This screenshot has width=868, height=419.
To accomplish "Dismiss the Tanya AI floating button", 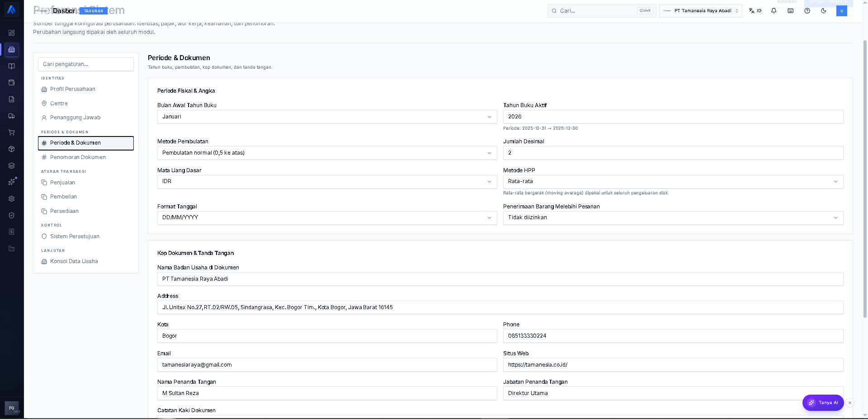I will 850,403.
